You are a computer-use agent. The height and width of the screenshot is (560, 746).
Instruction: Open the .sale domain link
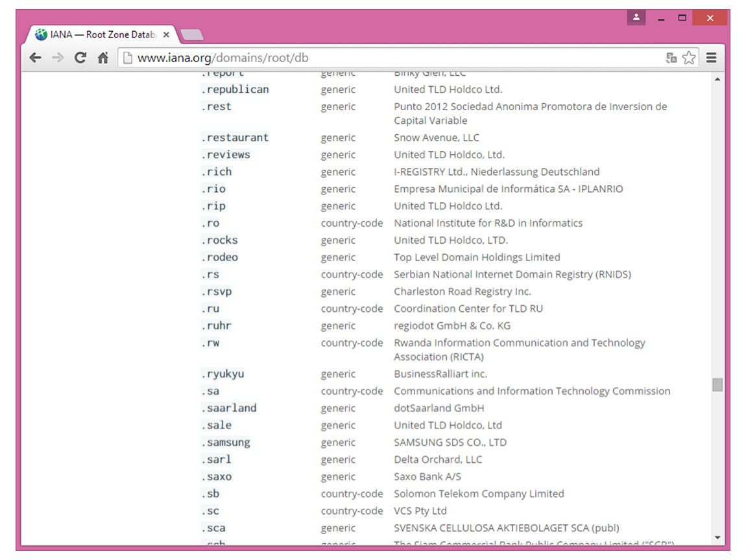pyautogui.click(x=216, y=425)
